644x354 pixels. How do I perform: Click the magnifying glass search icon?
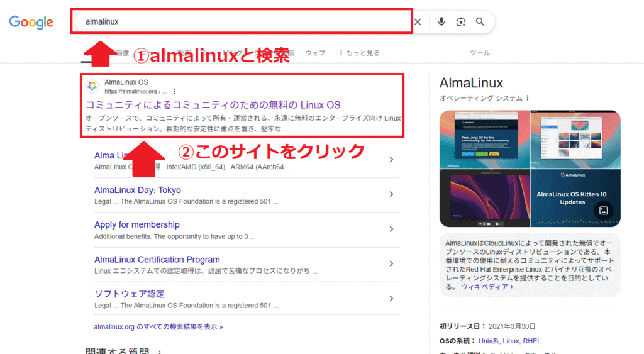(x=480, y=22)
